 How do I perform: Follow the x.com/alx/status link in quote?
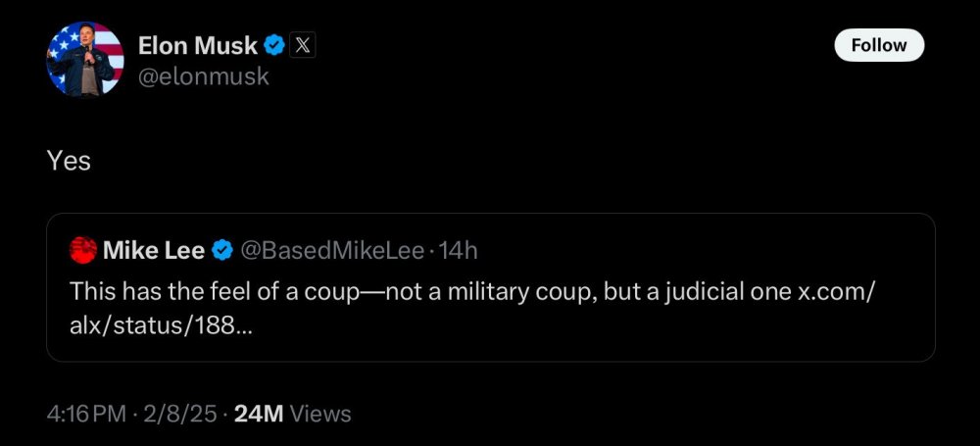pyautogui.click(x=157, y=326)
